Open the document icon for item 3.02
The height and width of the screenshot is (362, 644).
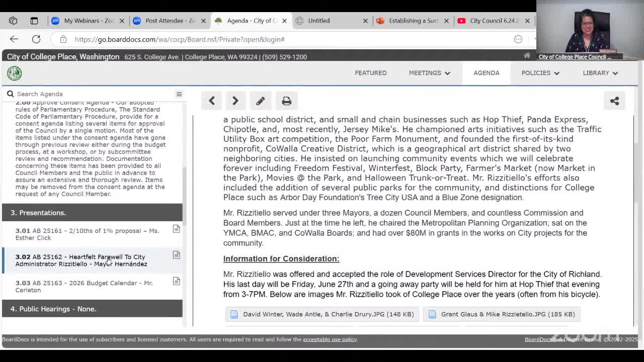[176, 255]
